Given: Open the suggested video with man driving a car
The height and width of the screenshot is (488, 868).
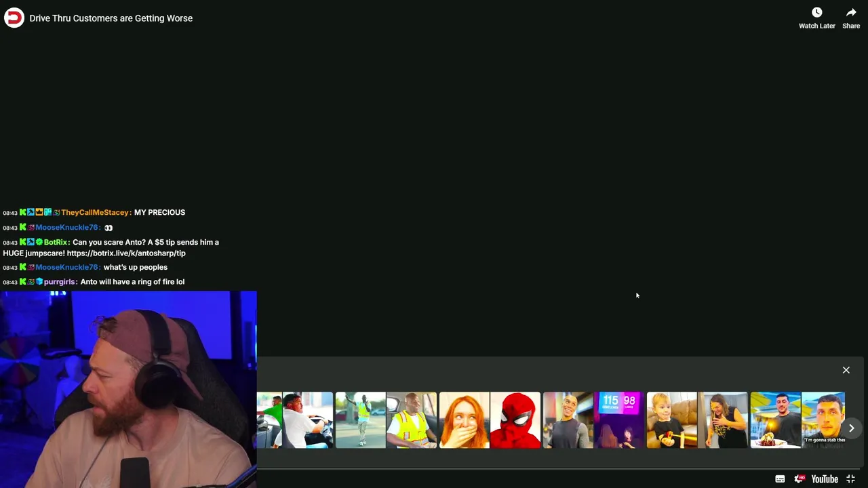Looking at the screenshot, I should [295, 420].
